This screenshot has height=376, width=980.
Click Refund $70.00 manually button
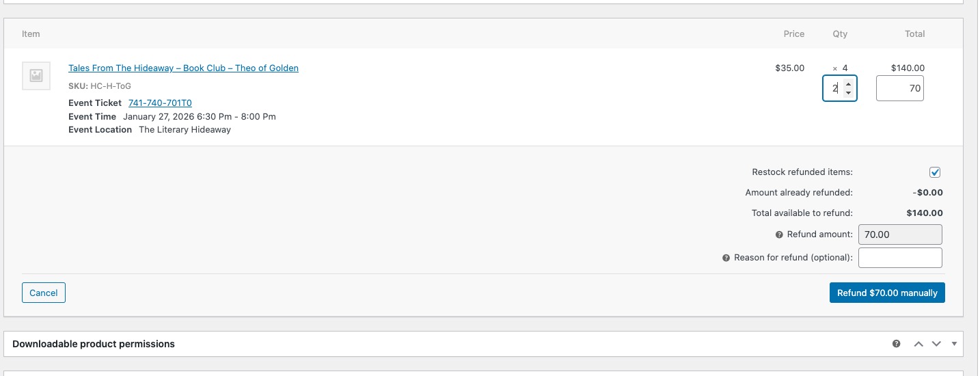pyautogui.click(x=887, y=293)
